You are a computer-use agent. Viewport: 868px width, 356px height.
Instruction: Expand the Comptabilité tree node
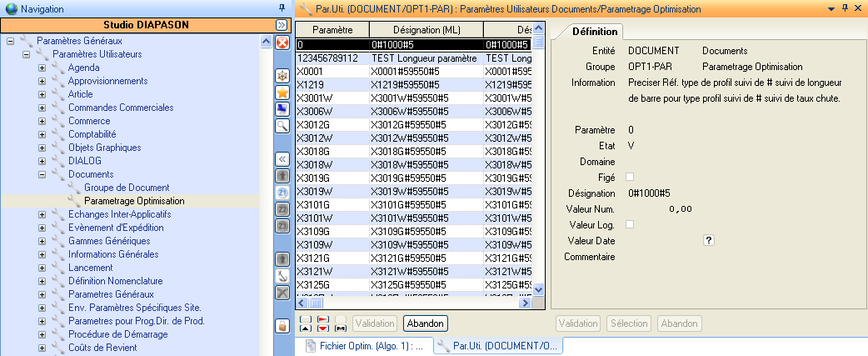point(42,134)
